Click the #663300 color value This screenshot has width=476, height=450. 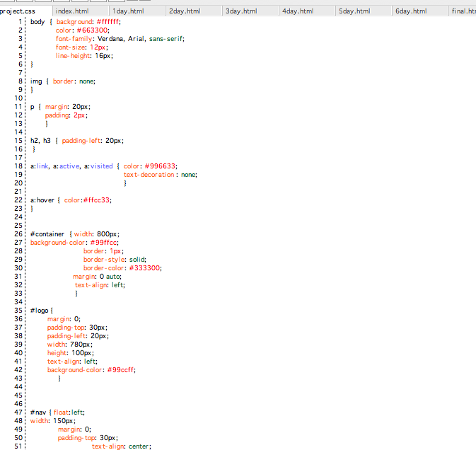tap(92, 30)
